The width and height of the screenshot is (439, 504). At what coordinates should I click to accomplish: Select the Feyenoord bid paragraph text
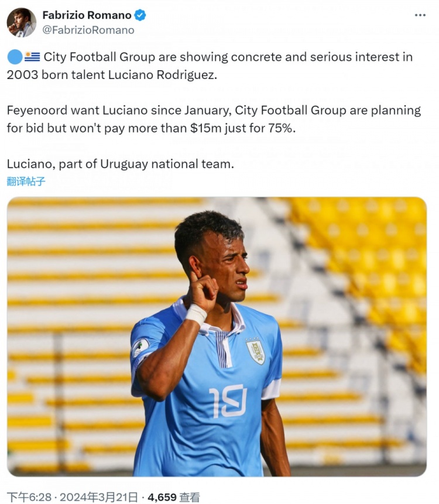tap(214, 119)
